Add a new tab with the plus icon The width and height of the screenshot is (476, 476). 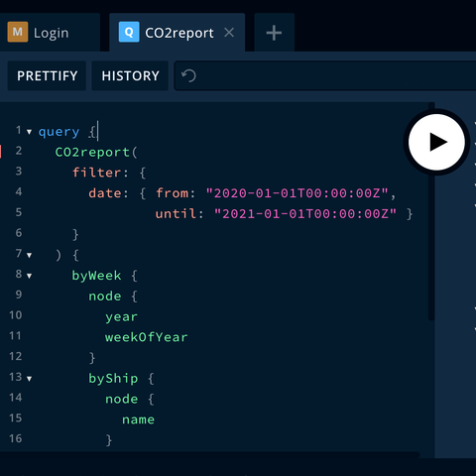(x=274, y=33)
